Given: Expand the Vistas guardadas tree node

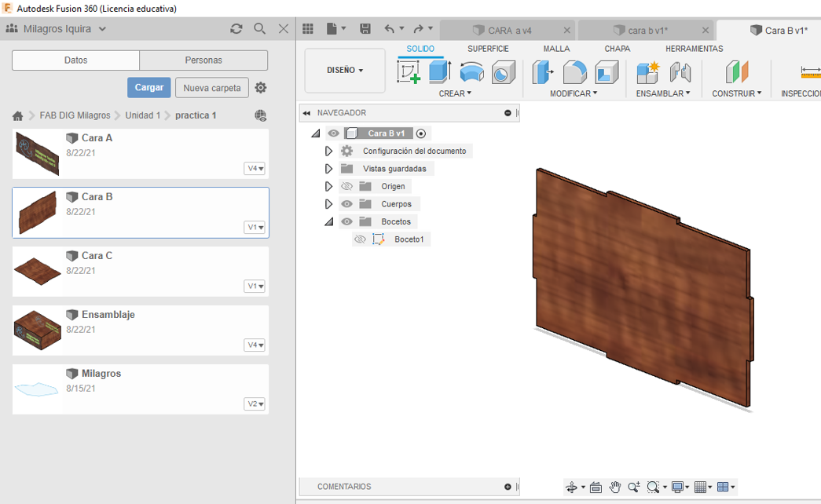Looking at the screenshot, I should [x=329, y=169].
